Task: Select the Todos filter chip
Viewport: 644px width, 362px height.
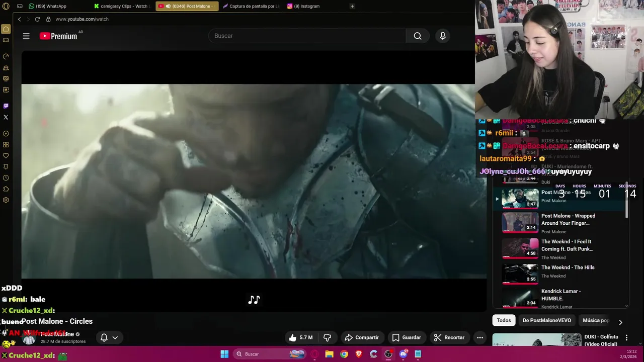Action: pyautogui.click(x=504, y=320)
